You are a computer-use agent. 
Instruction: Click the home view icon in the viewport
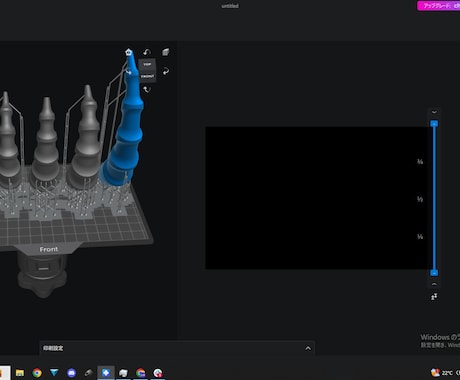[x=129, y=52]
